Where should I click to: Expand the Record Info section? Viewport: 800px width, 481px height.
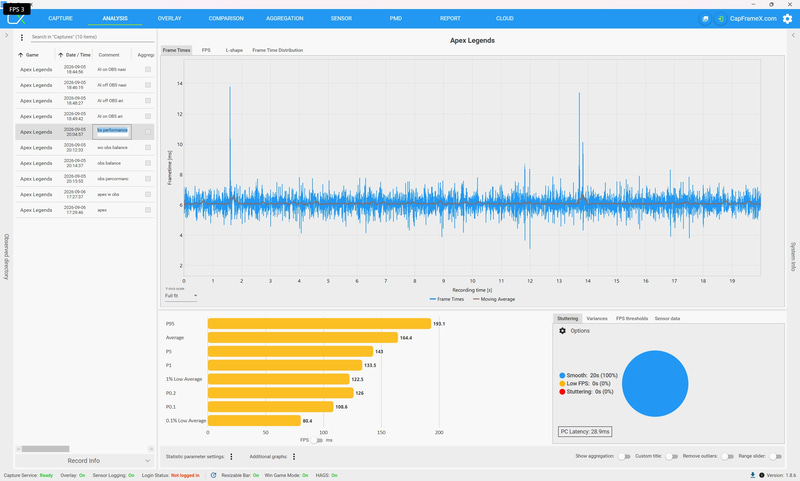tap(84, 461)
